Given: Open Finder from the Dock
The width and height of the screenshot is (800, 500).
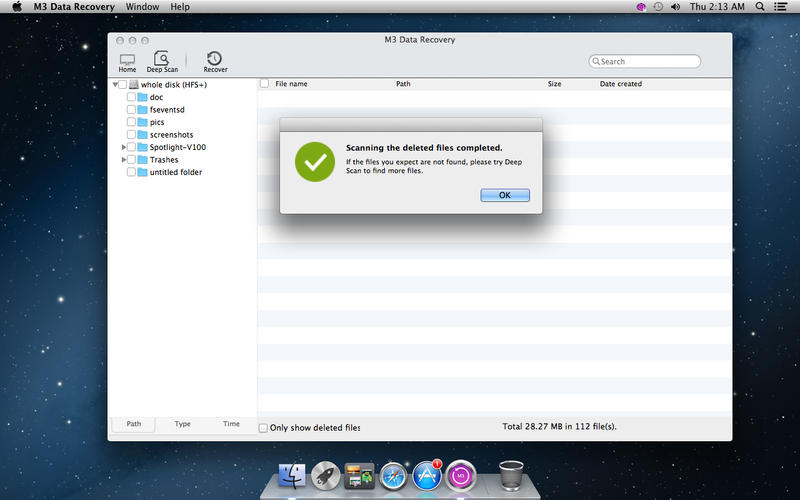Looking at the screenshot, I should (292, 476).
